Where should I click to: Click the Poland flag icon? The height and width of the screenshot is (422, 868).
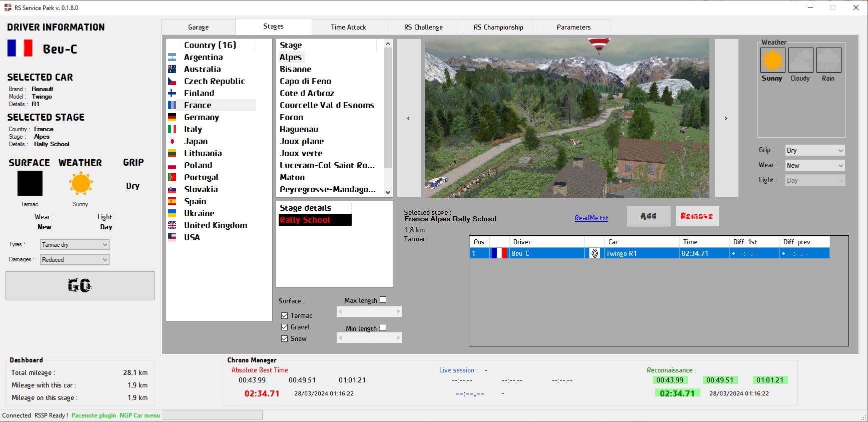[172, 165]
